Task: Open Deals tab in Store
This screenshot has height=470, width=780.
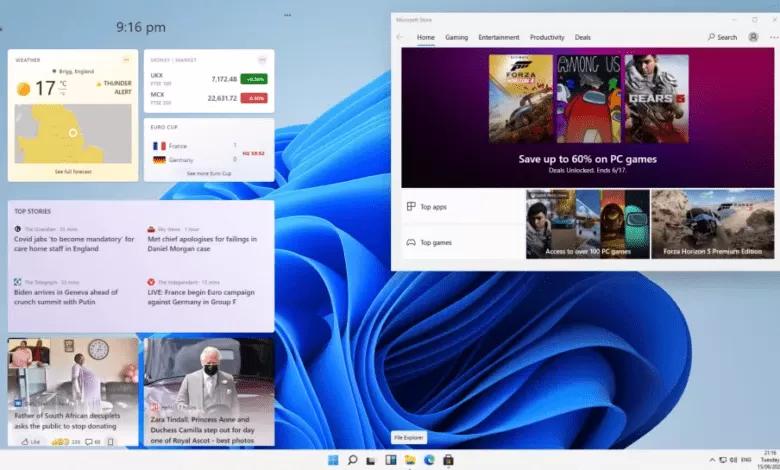Action: 583,37
